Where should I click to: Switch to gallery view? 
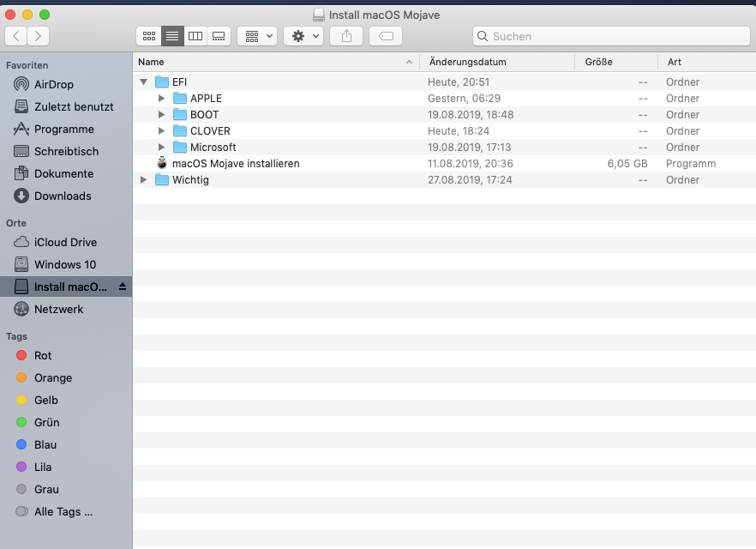[219, 36]
